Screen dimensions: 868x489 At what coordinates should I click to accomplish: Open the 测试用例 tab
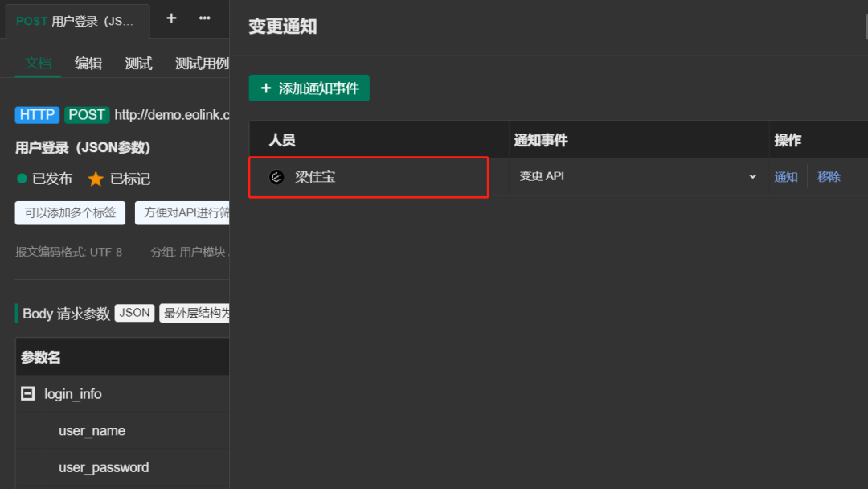tap(202, 63)
